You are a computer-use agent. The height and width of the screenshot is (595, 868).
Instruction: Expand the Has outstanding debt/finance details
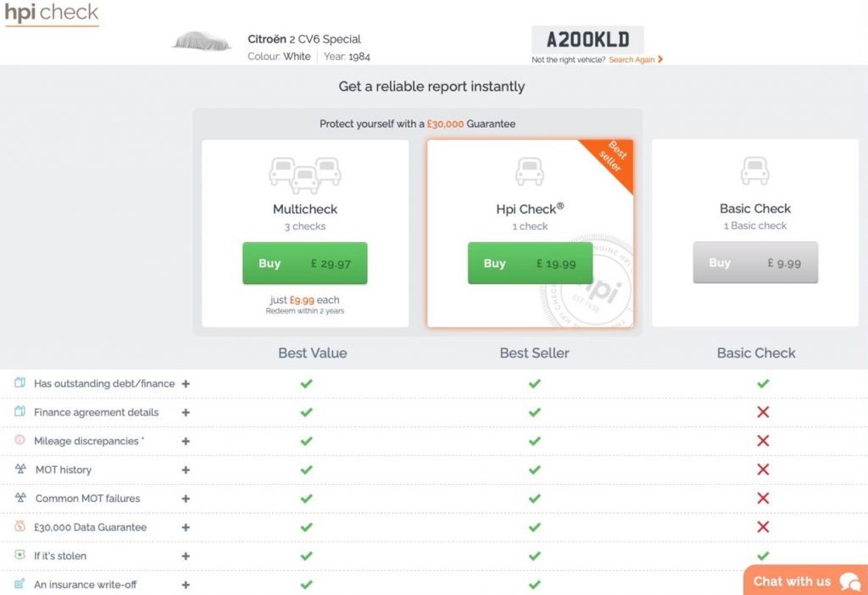coord(185,383)
